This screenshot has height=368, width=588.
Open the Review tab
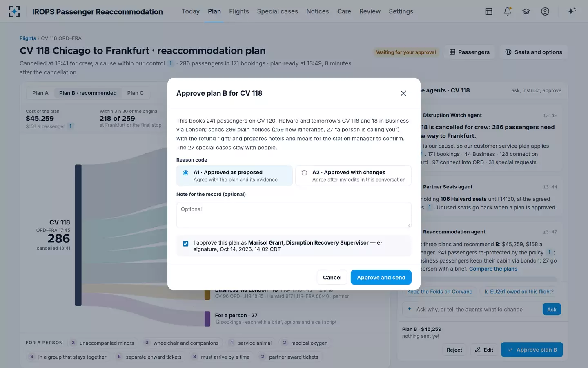(370, 11)
